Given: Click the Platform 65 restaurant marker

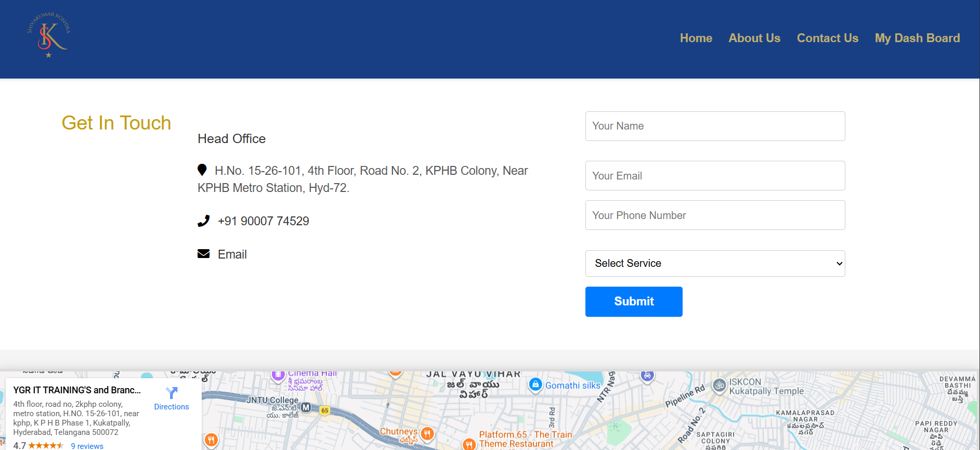Looking at the screenshot, I should [x=469, y=444].
